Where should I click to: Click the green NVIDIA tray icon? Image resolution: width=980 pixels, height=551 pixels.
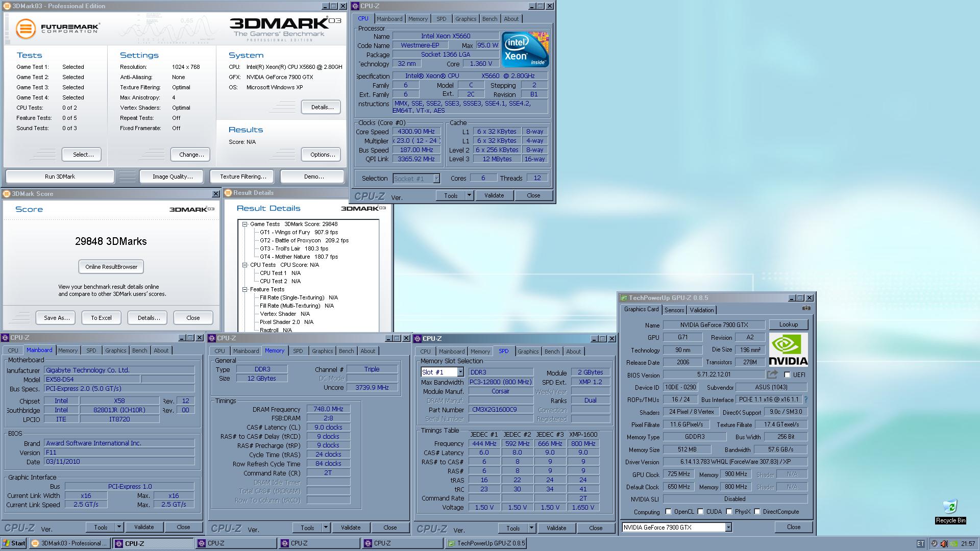pos(953,543)
